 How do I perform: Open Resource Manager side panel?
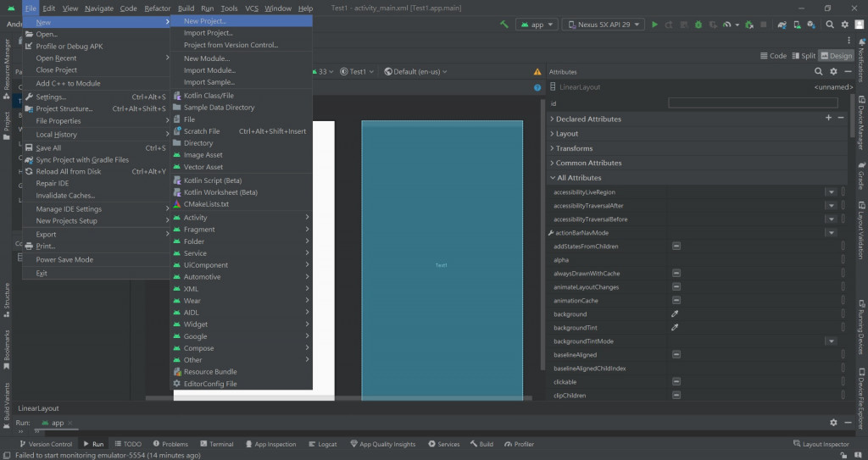pos(7,69)
